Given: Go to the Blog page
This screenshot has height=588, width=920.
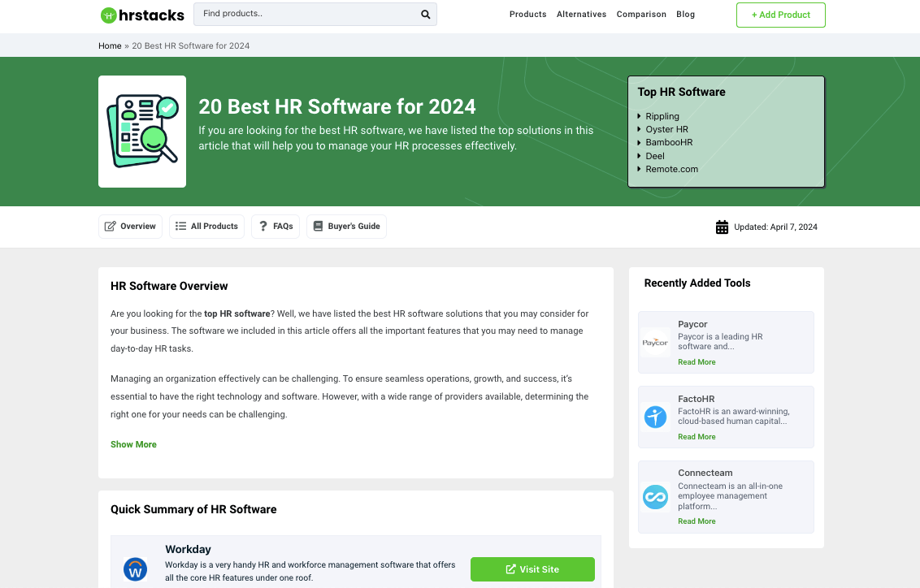Looking at the screenshot, I should (685, 14).
